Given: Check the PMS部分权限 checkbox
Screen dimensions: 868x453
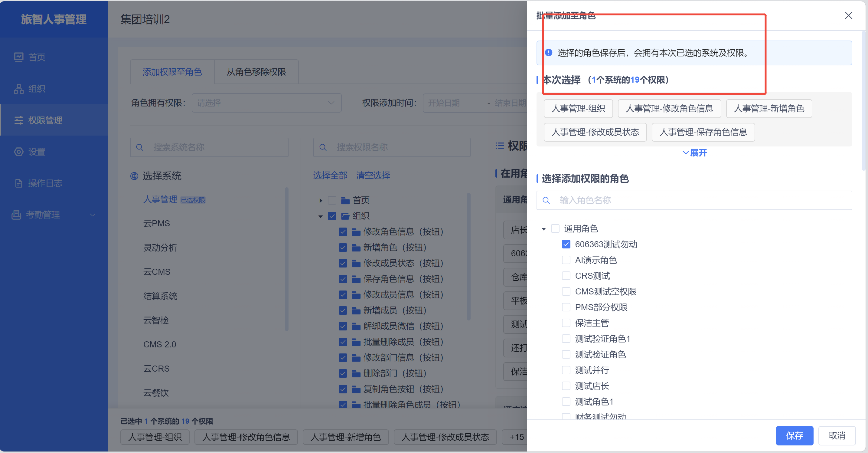Looking at the screenshot, I should click(566, 307).
